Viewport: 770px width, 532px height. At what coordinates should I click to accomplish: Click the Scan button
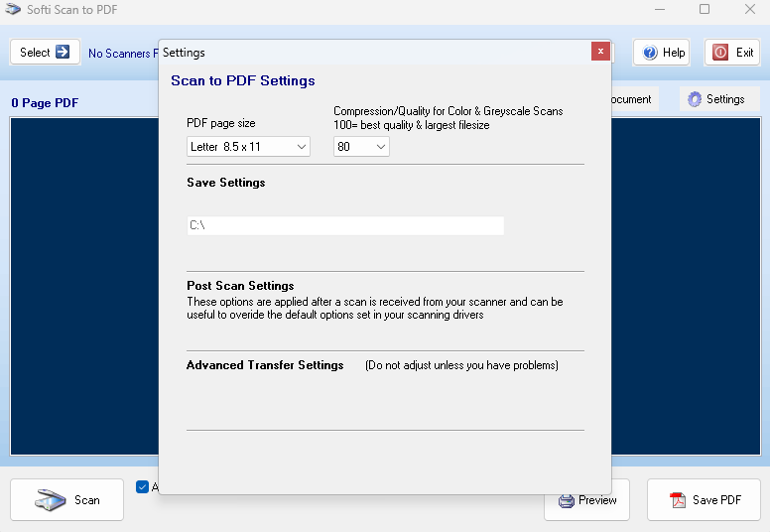(x=66, y=499)
